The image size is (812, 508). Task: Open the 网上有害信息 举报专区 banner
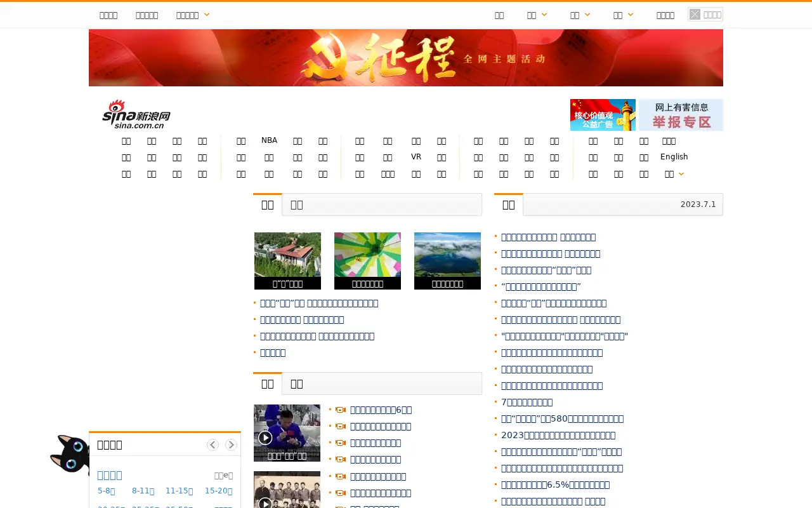pos(681,115)
